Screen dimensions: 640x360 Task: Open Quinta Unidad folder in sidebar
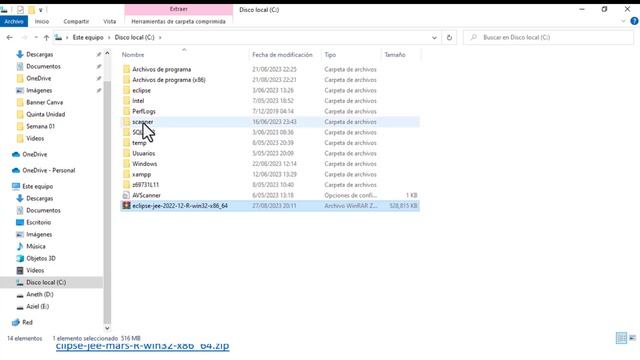(45, 114)
